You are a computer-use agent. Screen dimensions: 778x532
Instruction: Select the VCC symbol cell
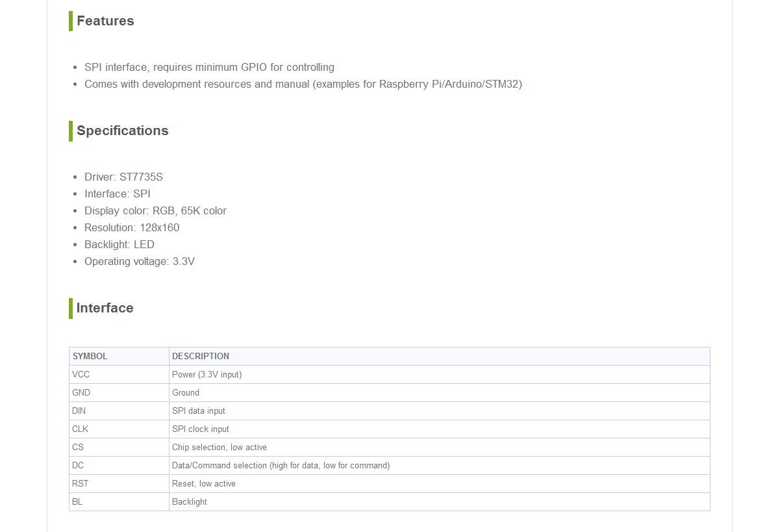(x=81, y=374)
